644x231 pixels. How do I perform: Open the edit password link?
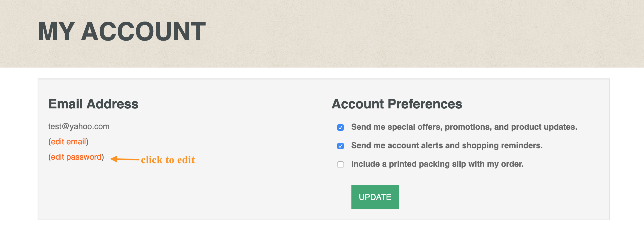[x=76, y=157]
